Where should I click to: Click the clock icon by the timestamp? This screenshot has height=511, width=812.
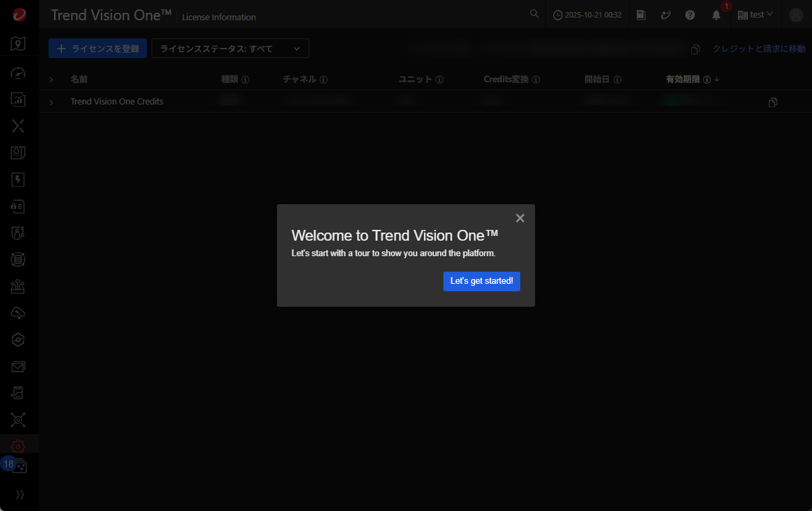click(557, 15)
